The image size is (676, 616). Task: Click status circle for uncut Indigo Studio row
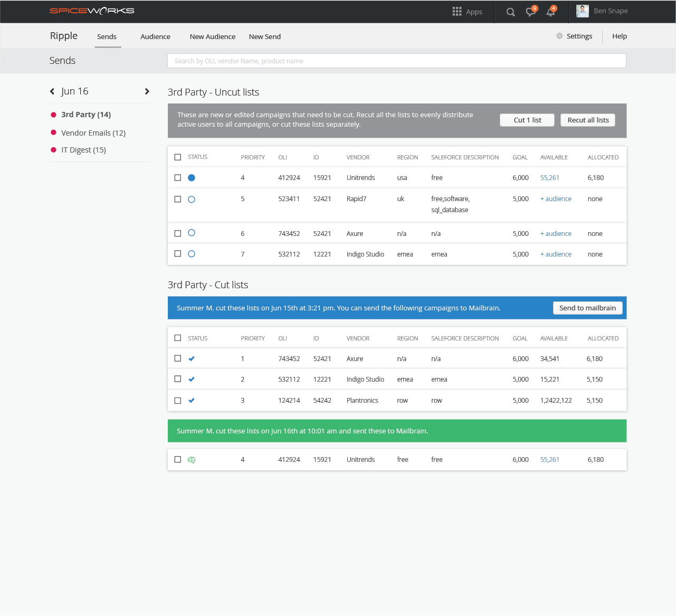[x=192, y=254]
